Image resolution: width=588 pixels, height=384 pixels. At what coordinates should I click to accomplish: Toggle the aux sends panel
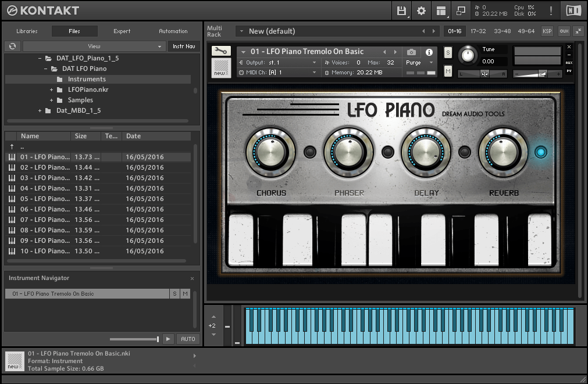click(564, 31)
